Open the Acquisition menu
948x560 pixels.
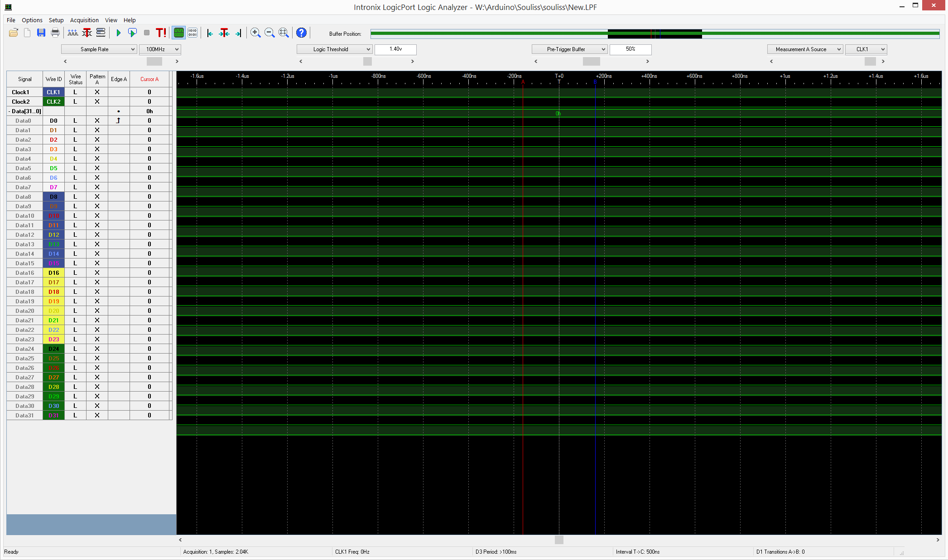[84, 20]
